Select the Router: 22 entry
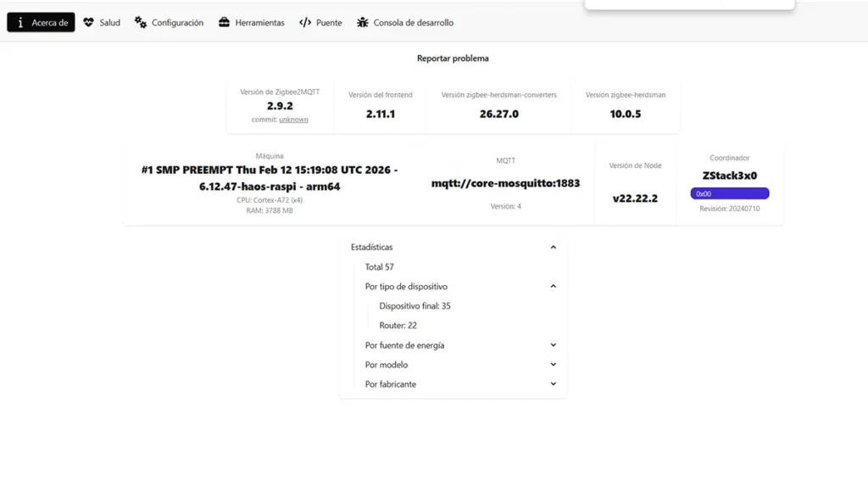The width and height of the screenshot is (868, 502). (x=397, y=326)
